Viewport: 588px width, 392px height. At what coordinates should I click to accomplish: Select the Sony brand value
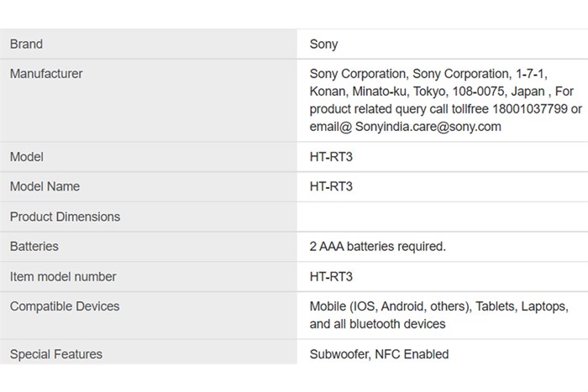pyautogui.click(x=323, y=44)
